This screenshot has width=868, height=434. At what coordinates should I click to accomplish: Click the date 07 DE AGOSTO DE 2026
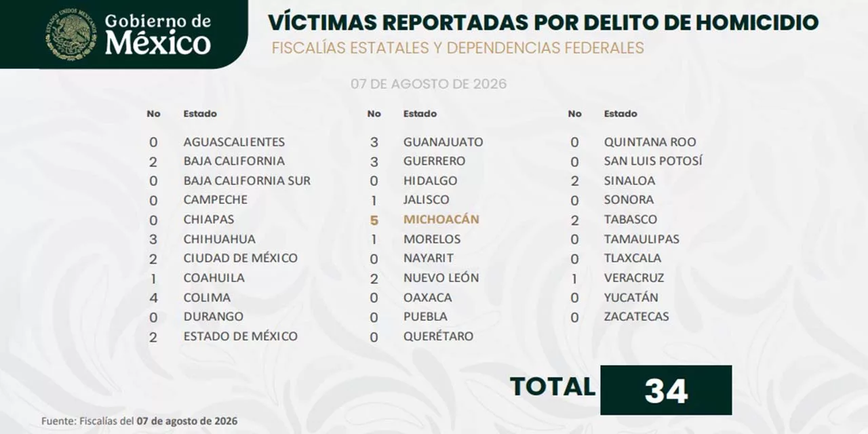(x=429, y=84)
